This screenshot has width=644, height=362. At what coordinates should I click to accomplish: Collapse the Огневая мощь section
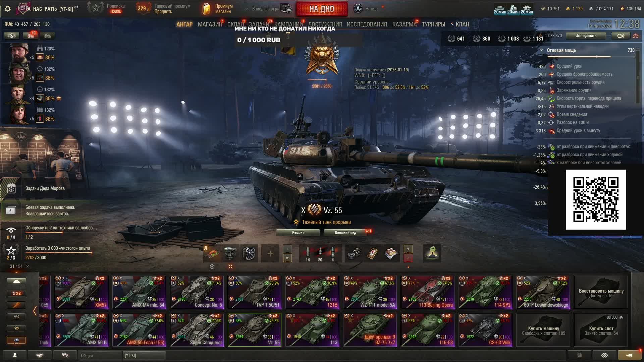point(541,50)
